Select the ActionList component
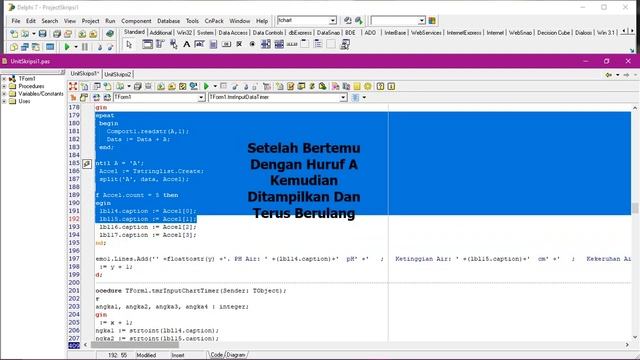The image size is (640, 360). (345, 44)
